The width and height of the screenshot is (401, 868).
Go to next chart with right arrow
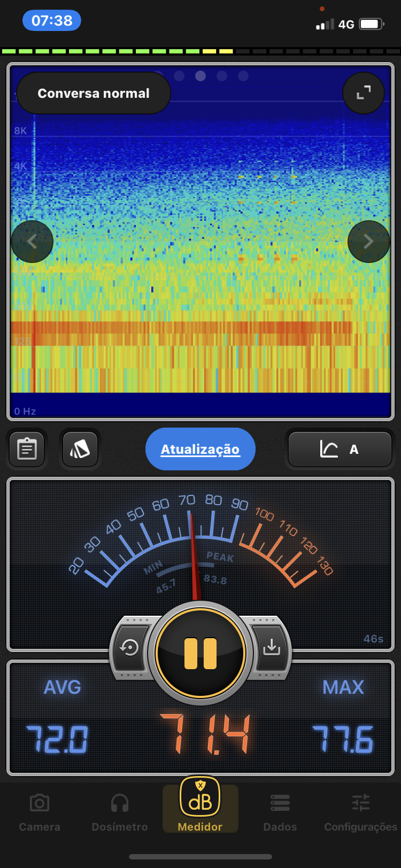pos(368,242)
